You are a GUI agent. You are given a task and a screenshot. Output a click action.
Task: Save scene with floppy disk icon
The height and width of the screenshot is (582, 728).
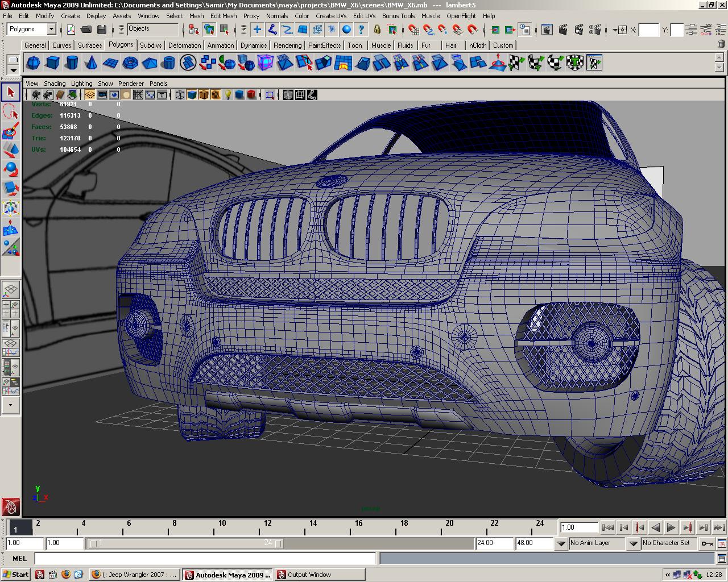(102, 30)
